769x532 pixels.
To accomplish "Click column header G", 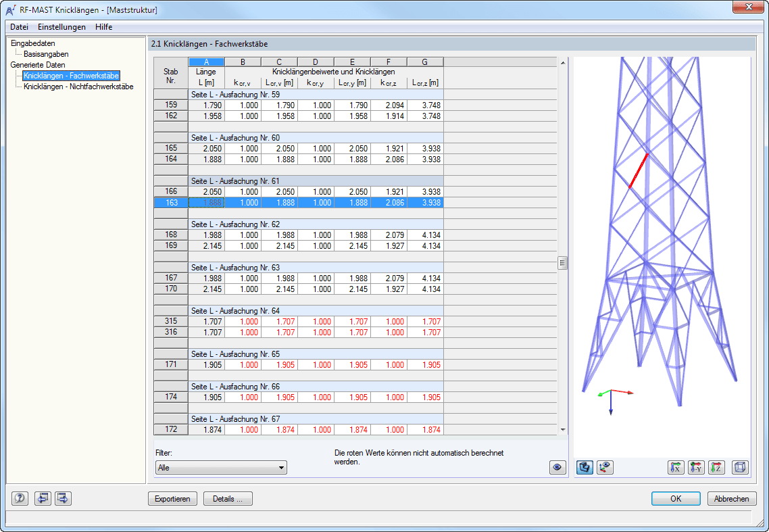I will pyautogui.click(x=425, y=62).
